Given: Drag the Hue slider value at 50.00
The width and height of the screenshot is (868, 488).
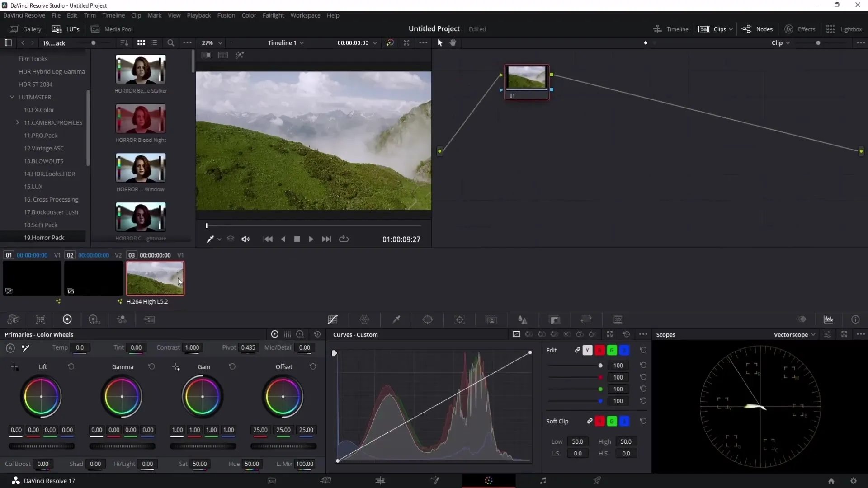Looking at the screenshot, I should coord(251,464).
